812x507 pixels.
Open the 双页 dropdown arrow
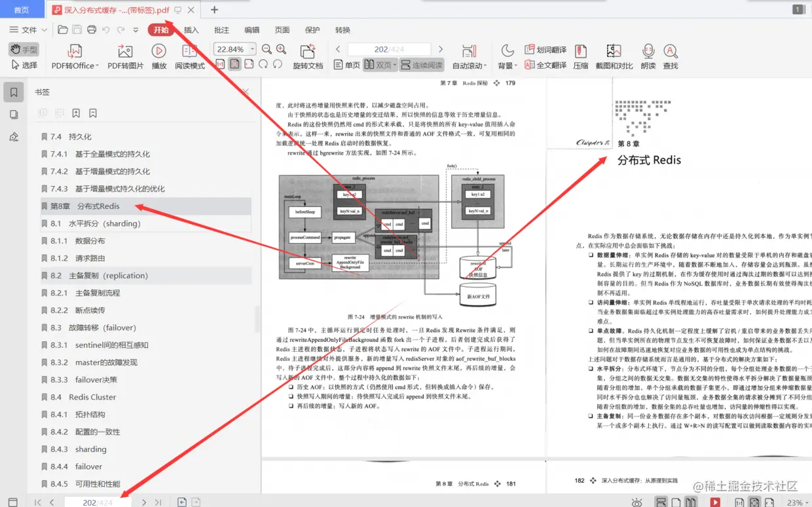click(x=394, y=66)
